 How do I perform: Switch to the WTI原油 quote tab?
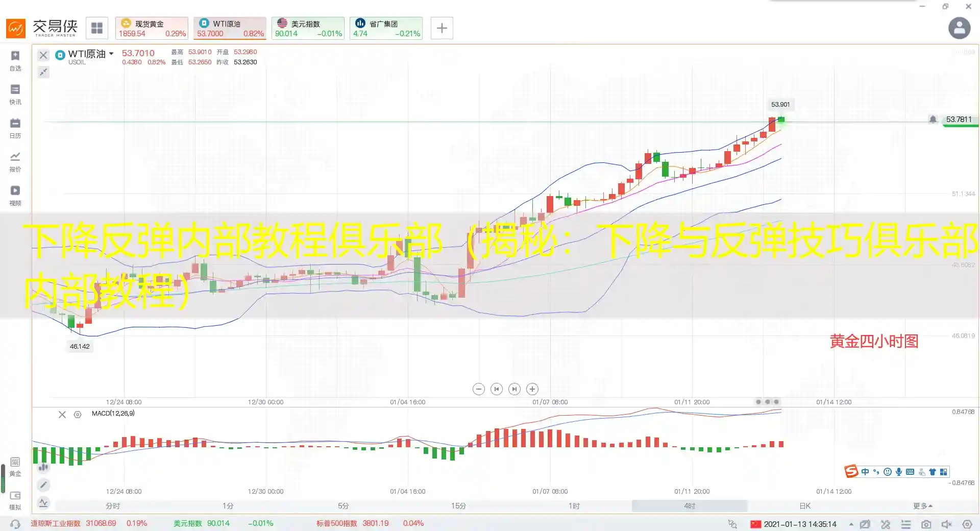230,28
